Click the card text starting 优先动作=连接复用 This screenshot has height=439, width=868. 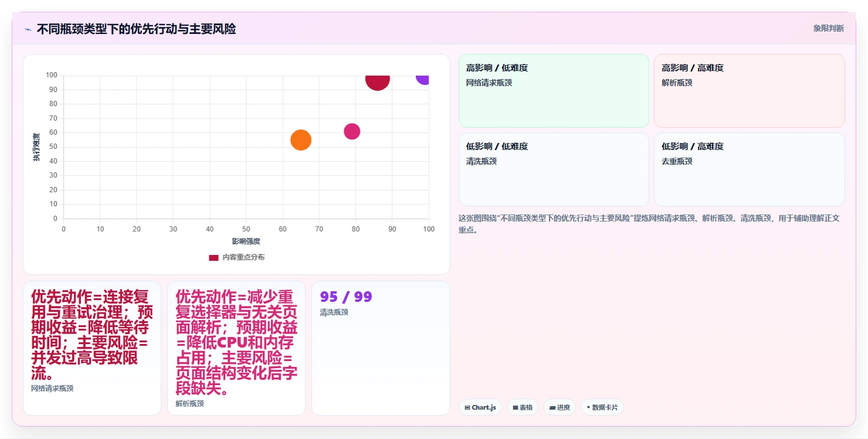coord(92,335)
